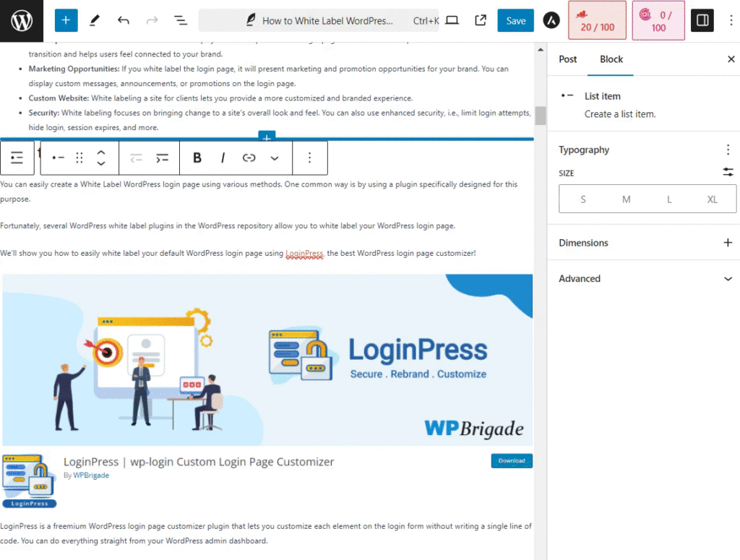Image resolution: width=740 pixels, height=560 pixels.
Task: Grab the block drag handle
Action: click(79, 158)
